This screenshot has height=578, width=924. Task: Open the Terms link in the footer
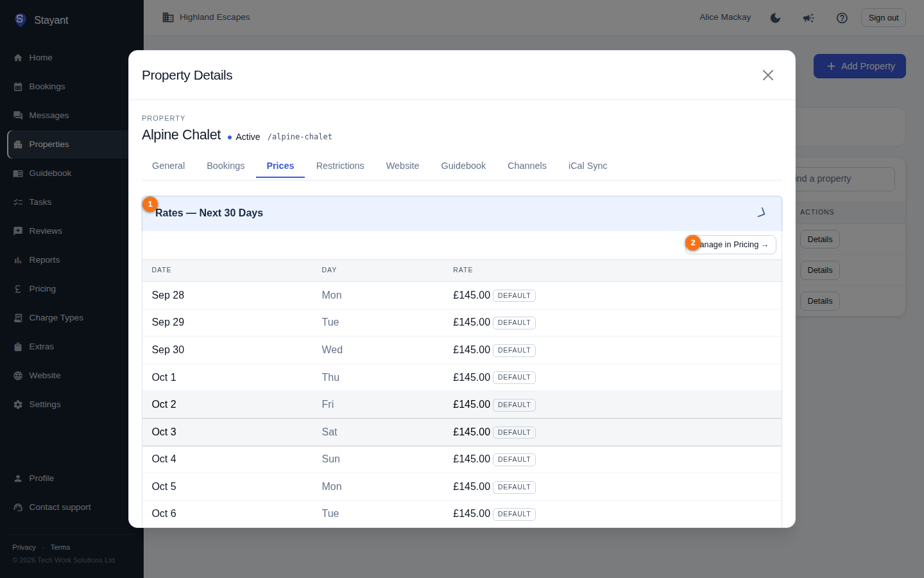[x=60, y=547]
